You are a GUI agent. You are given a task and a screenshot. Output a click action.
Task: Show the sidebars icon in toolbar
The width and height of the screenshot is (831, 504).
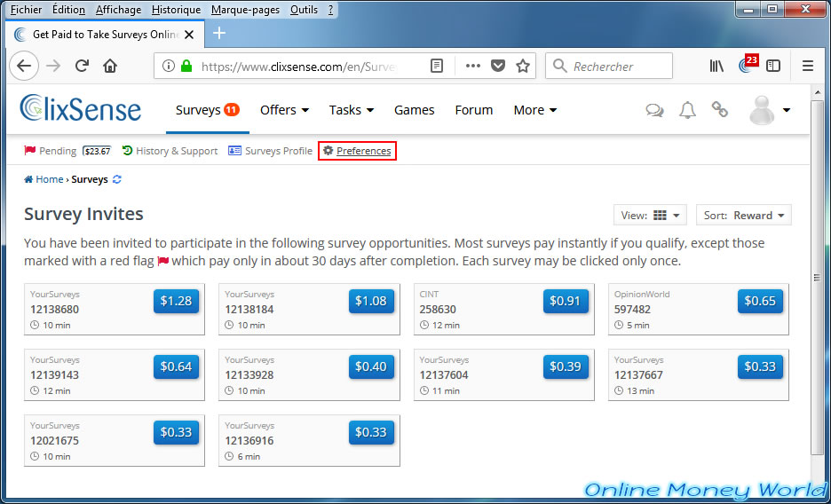pyautogui.click(x=773, y=66)
